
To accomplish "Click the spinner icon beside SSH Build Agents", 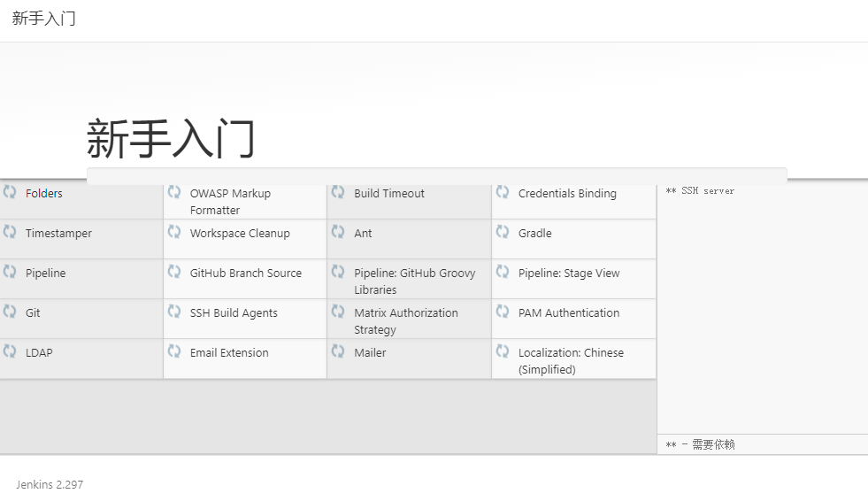I will [x=173, y=311].
